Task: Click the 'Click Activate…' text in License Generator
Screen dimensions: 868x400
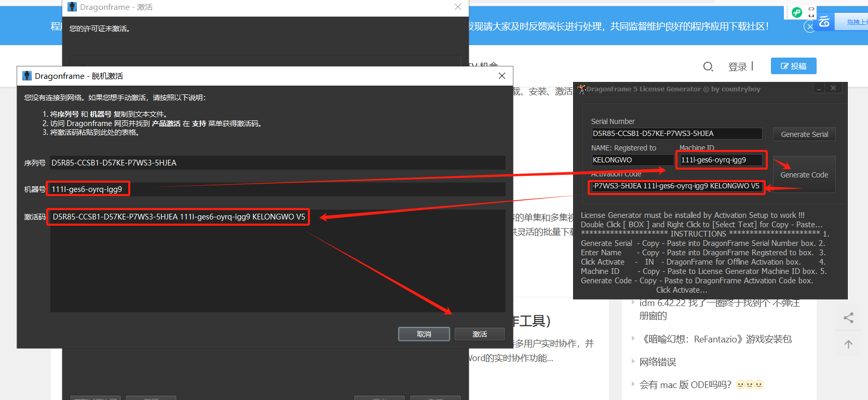Action: (681, 290)
